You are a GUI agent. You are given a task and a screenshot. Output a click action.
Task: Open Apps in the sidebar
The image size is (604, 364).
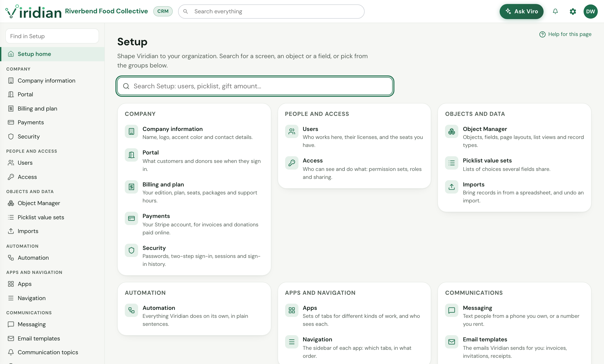pyautogui.click(x=52, y=284)
